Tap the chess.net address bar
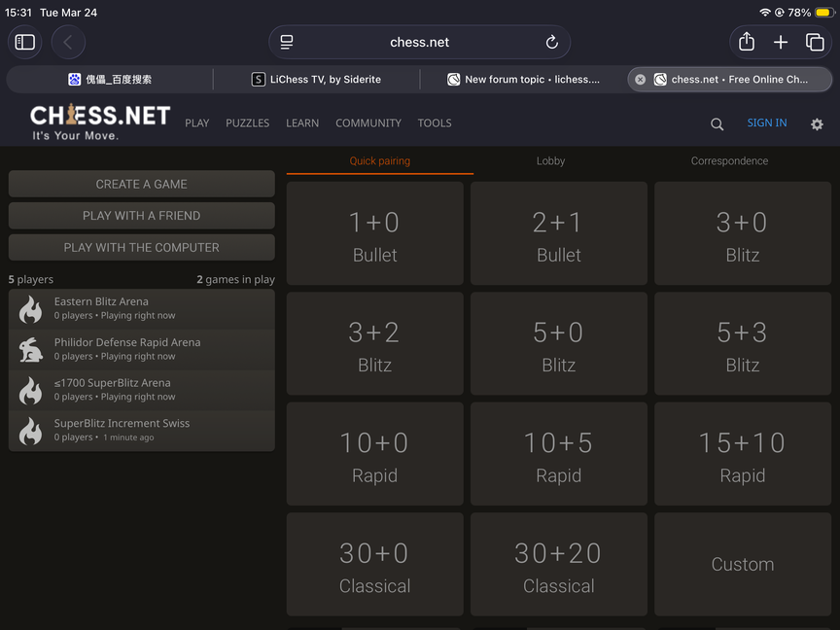 (x=419, y=42)
